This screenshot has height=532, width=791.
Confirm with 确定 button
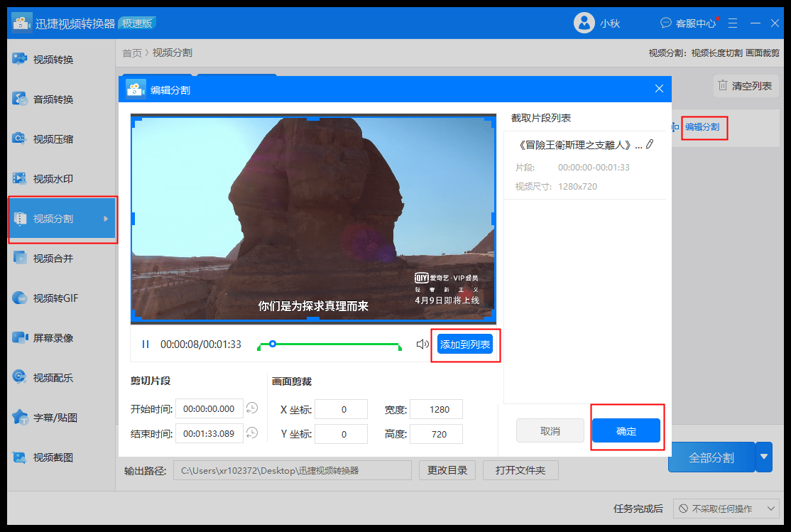(626, 431)
